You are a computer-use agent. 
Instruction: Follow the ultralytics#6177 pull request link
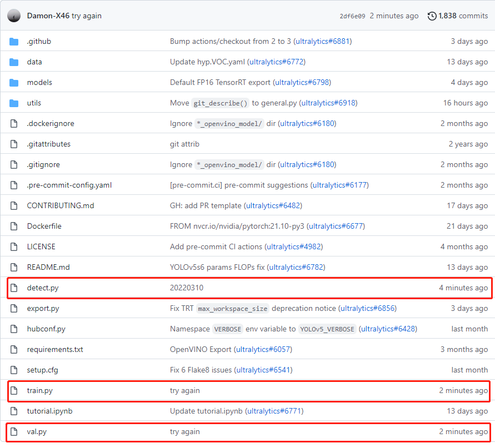tap(339, 185)
